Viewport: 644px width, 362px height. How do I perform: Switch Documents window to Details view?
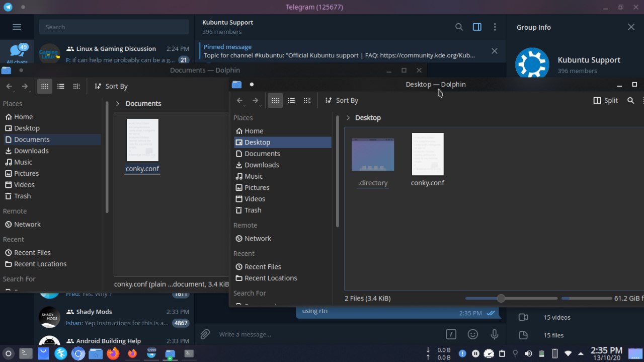76,87
